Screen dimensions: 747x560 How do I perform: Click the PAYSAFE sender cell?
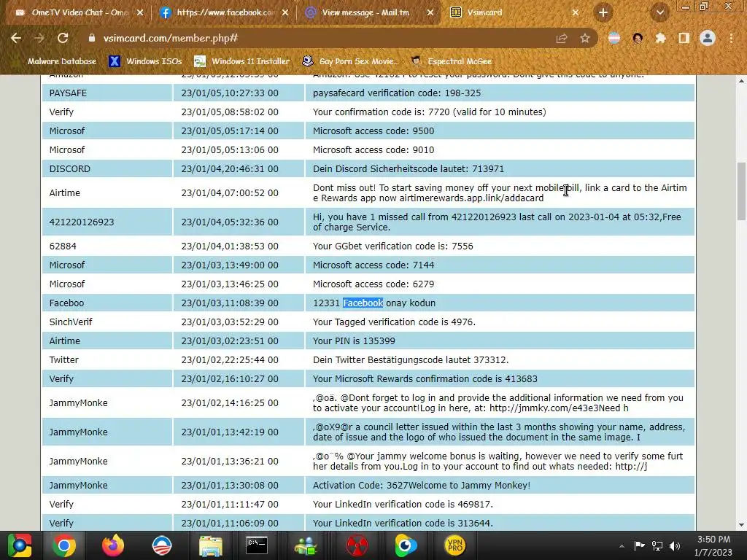coord(107,93)
